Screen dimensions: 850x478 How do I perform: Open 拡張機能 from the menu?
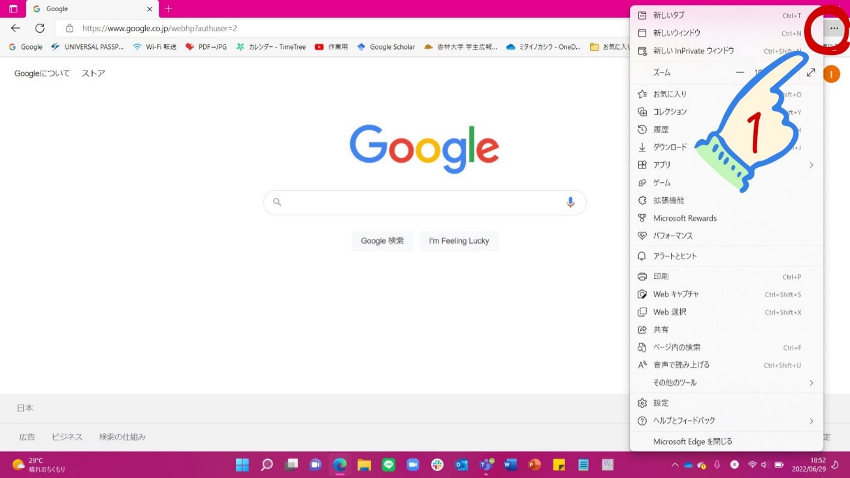pyautogui.click(x=726, y=201)
